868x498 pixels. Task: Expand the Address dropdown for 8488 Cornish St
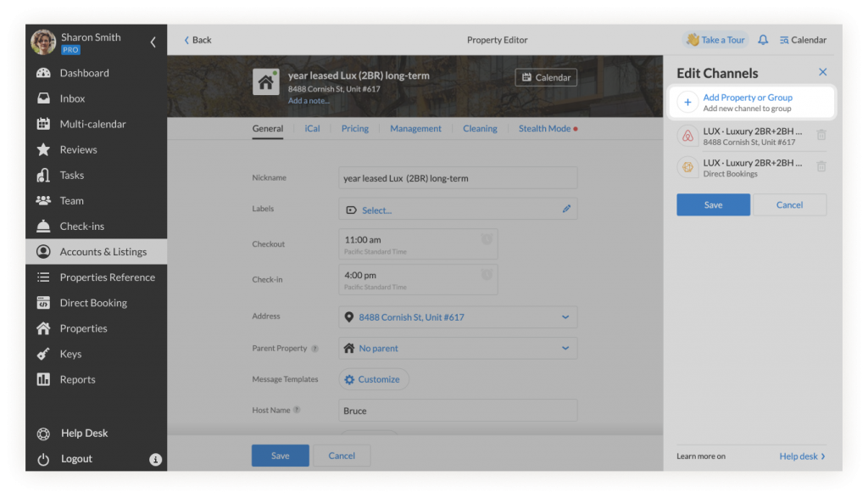(x=566, y=316)
